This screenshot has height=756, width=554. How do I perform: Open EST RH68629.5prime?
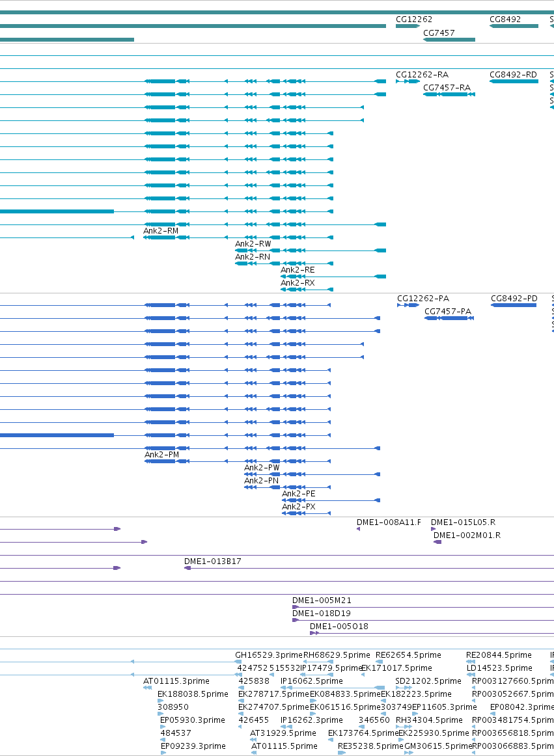tap(337, 655)
